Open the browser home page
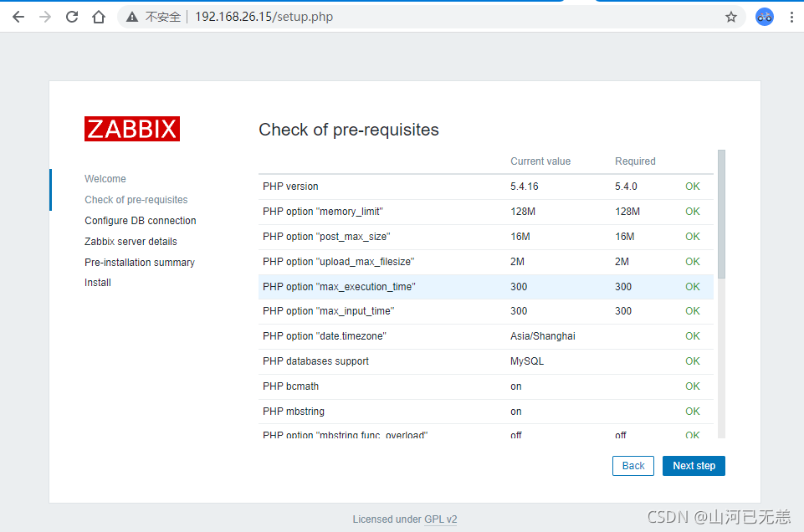Viewport: 804px width, 532px height. 99,17
